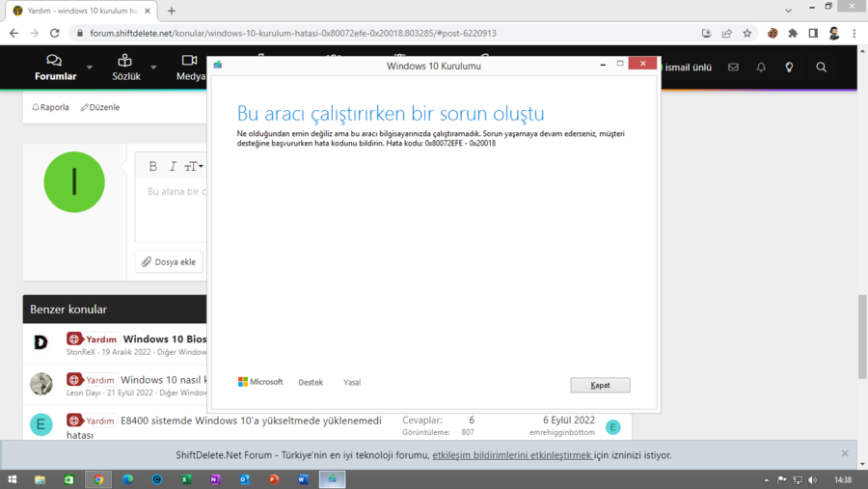Open the Yasal link in the setup dialog
This screenshot has width=868, height=489.
coord(351,382)
